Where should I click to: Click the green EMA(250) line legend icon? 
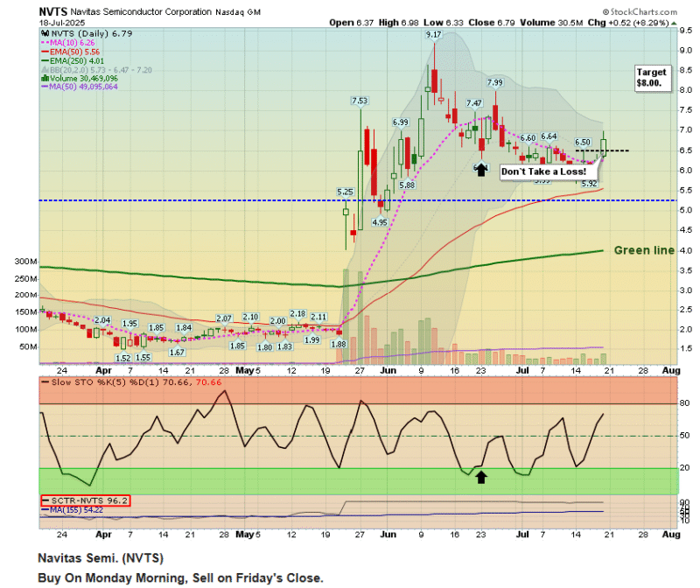[45, 59]
